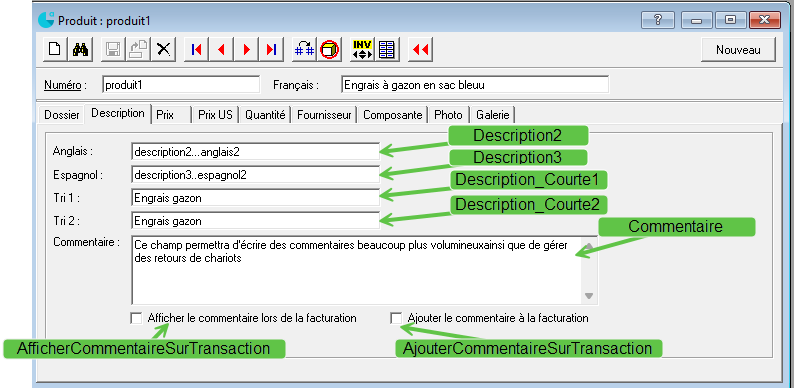Image resolution: width=794 pixels, height=388 pixels.
Task: Click the red circle box icon
Action: [x=330, y=49]
